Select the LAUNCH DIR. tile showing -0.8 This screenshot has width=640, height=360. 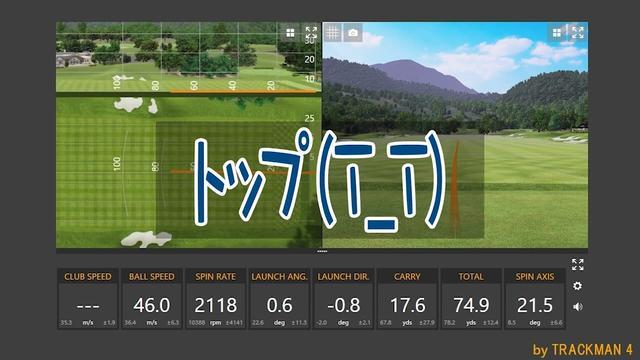(343, 298)
